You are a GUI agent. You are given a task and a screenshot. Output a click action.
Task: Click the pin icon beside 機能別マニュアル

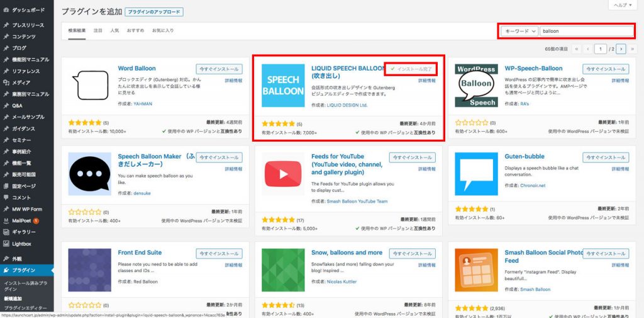click(x=6, y=60)
